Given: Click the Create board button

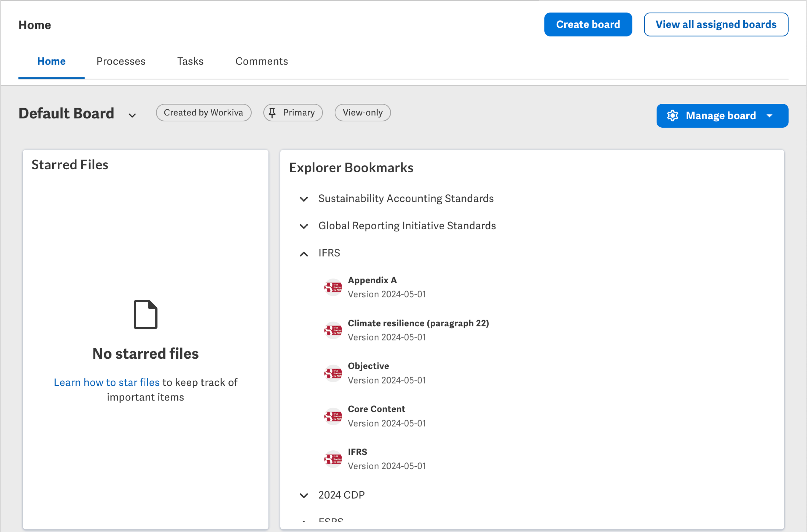Looking at the screenshot, I should 588,24.
